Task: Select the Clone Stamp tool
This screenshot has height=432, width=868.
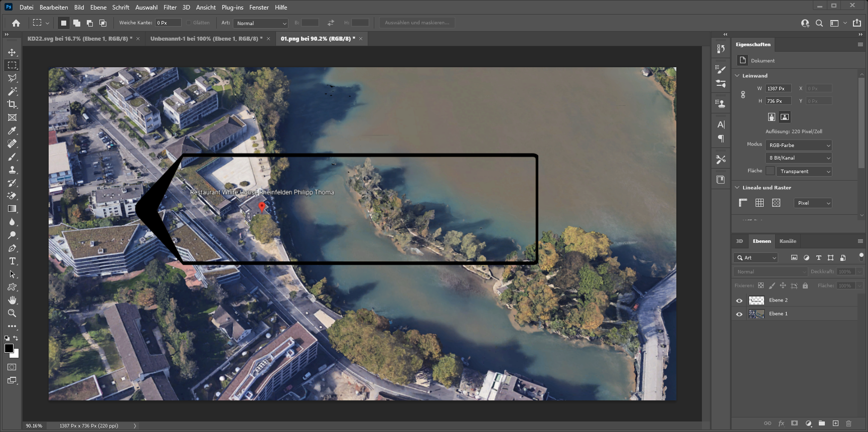Action: (12, 170)
